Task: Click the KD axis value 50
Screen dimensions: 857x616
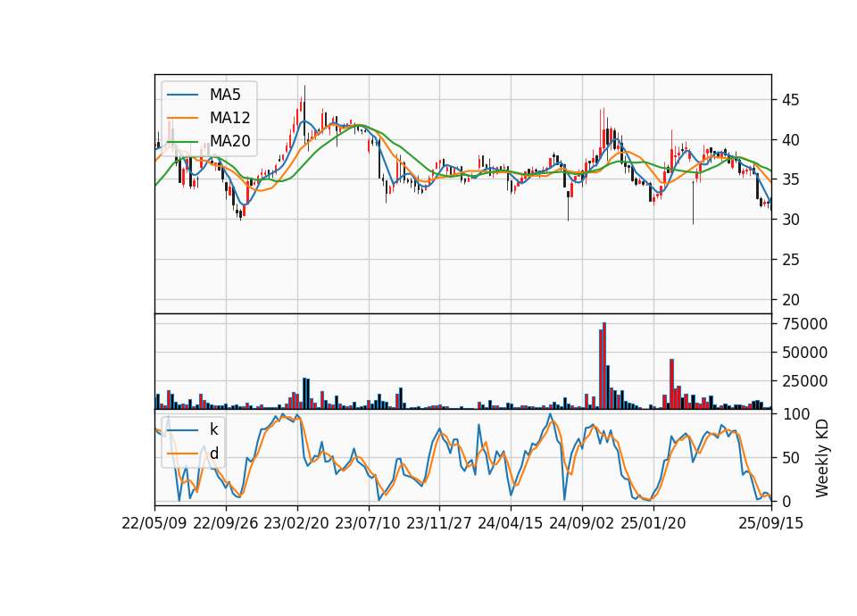Action: pyautogui.click(x=790, y=458)
